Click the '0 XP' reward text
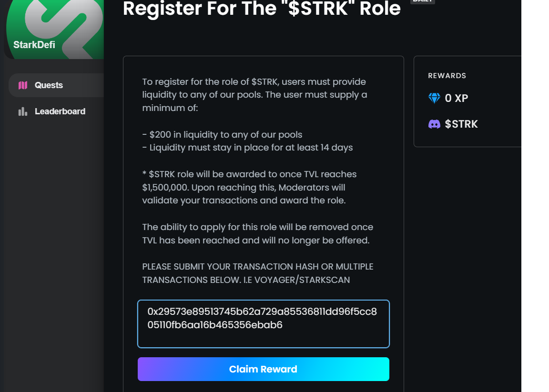The image size is (549, 392). (x=456, y=98)
